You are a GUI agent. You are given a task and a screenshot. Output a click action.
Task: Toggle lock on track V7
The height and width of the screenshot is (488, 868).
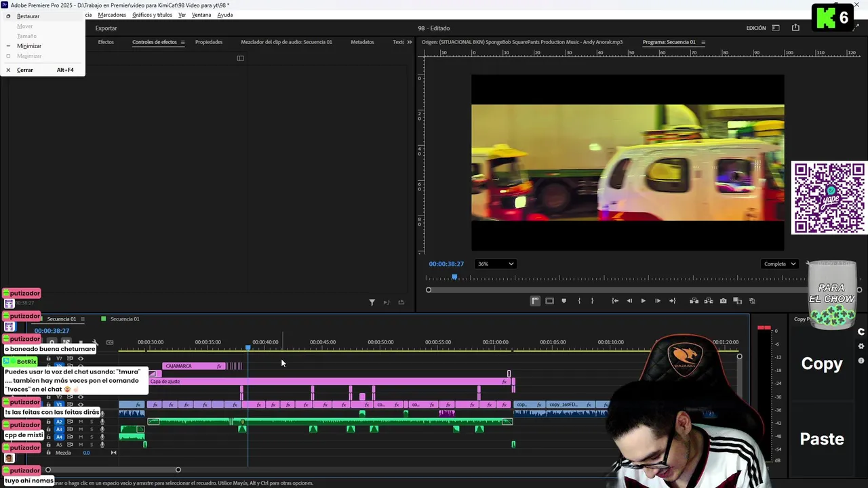pyautogui.click(x=48, y=359)
